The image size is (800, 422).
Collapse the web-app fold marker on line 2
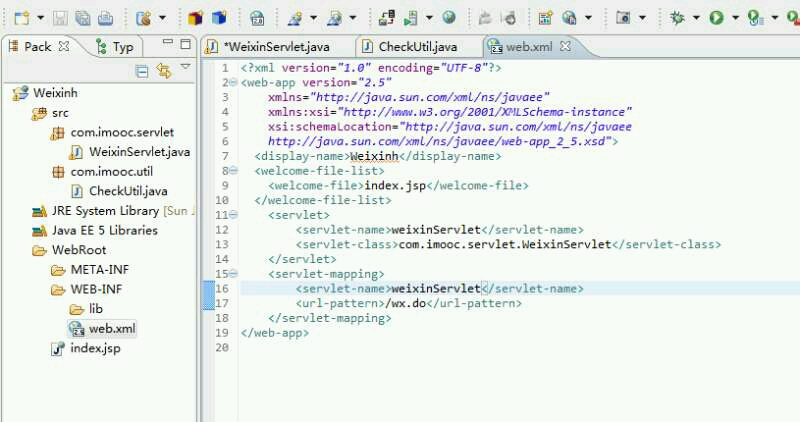tap(233, 82)
